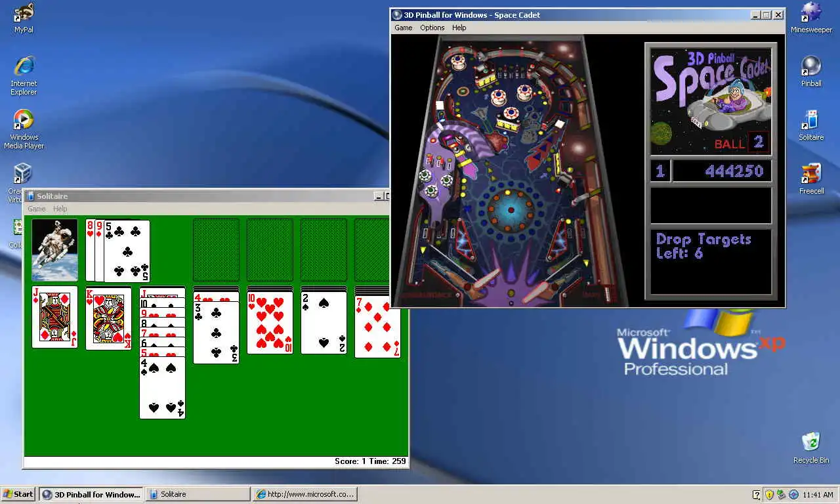840x504 pixels.
Task: Select the King of hearts card
Action: click(108, 318)
